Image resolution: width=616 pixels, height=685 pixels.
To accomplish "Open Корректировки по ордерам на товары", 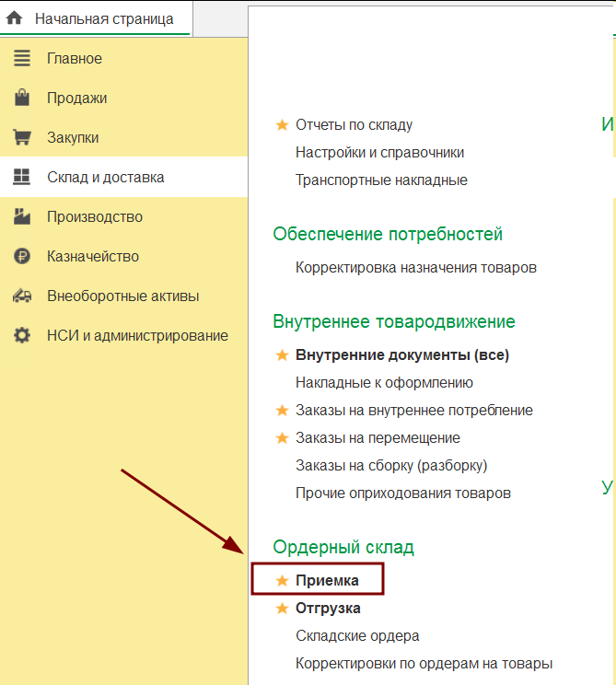I will click(x=424, y=664).
